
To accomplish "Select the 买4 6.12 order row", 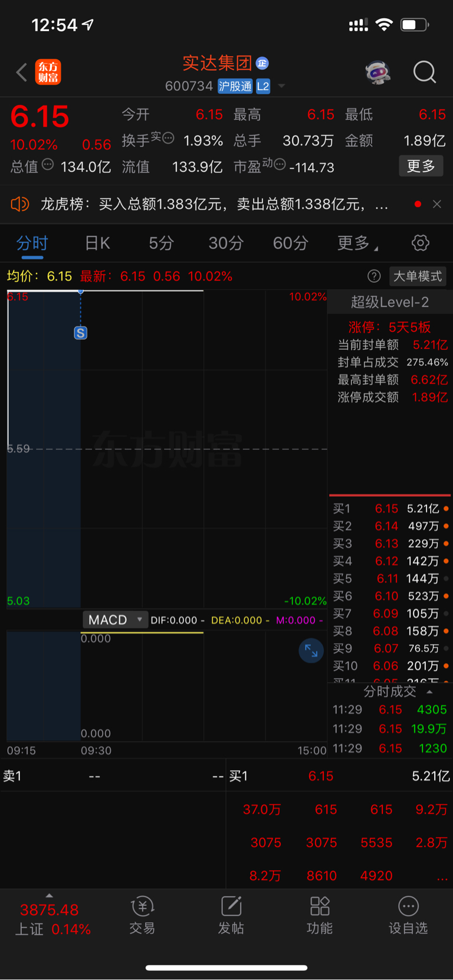I will [390, 561].
